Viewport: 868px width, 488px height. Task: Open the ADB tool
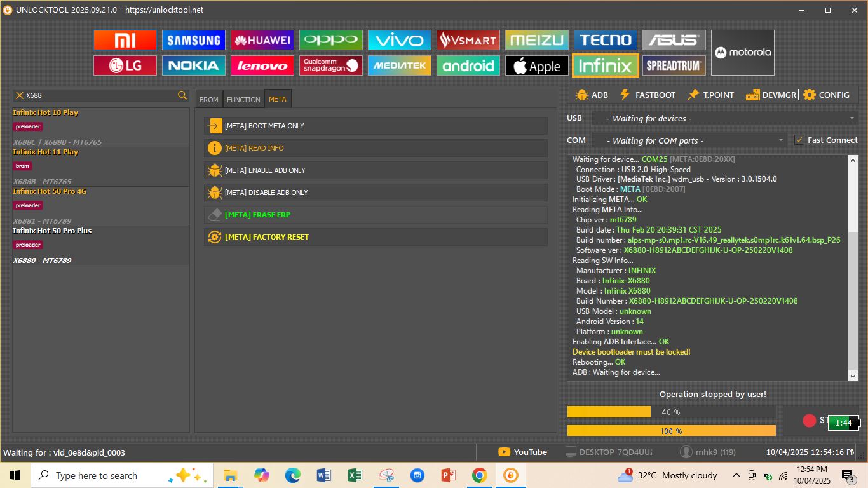click(x=592, y=95)
